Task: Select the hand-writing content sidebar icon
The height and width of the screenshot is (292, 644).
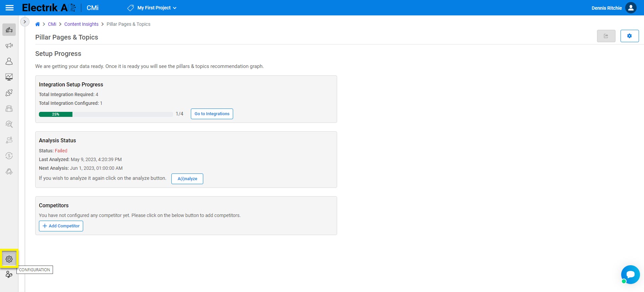Action: point(9,30)
